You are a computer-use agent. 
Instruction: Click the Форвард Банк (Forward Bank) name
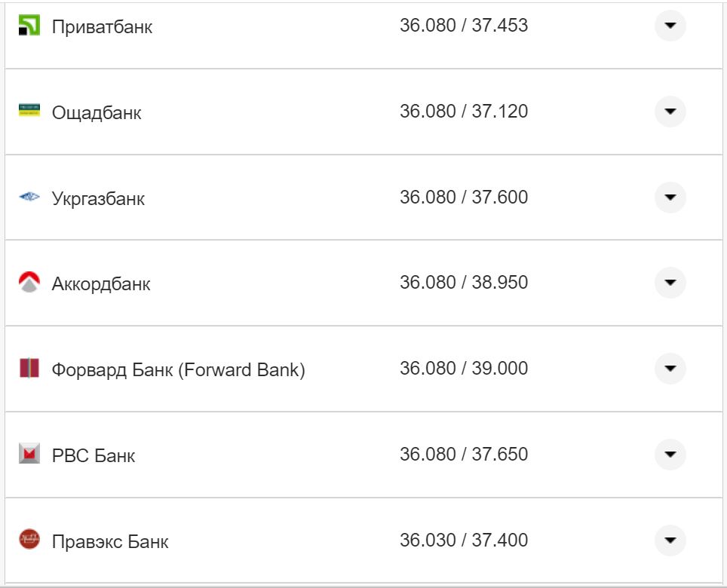178,370
